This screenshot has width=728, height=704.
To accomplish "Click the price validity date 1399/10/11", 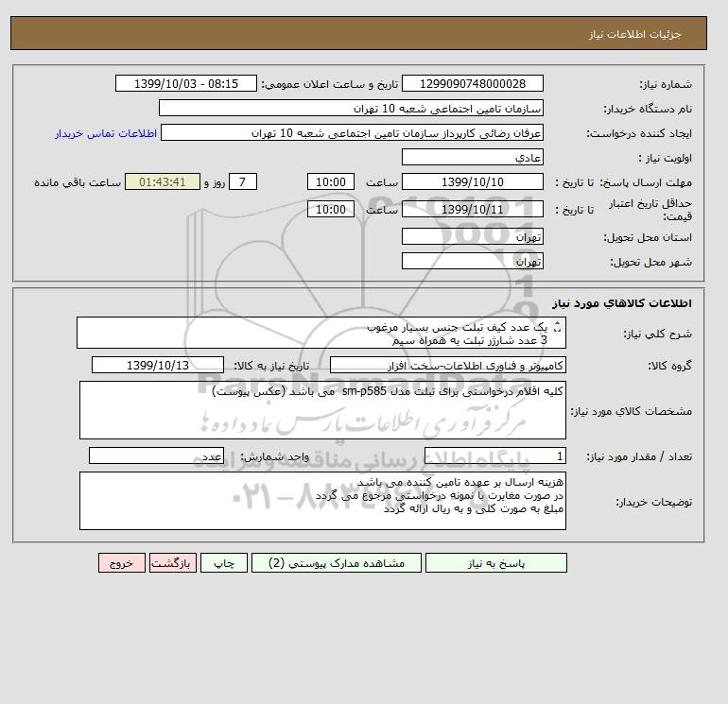I will 472,209.
